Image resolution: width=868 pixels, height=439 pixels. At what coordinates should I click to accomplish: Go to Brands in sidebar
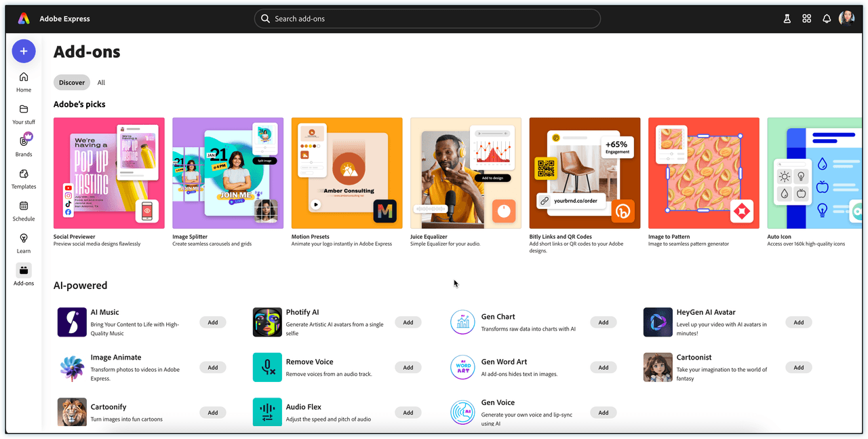[x=24, y=142]
